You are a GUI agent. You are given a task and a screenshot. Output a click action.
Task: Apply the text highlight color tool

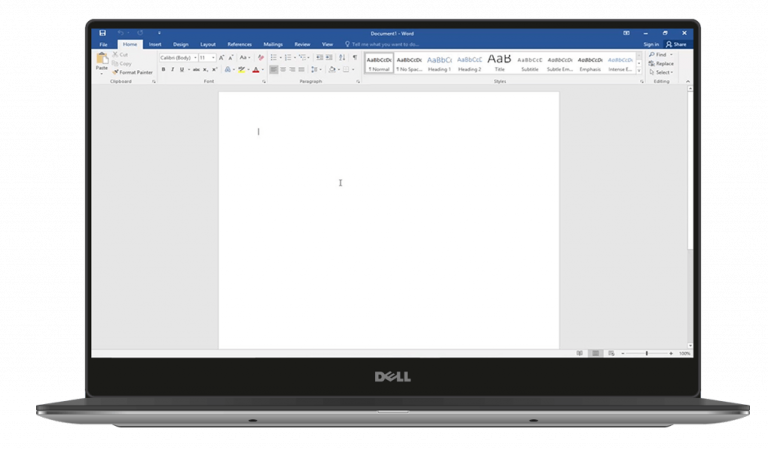point(242,70)
